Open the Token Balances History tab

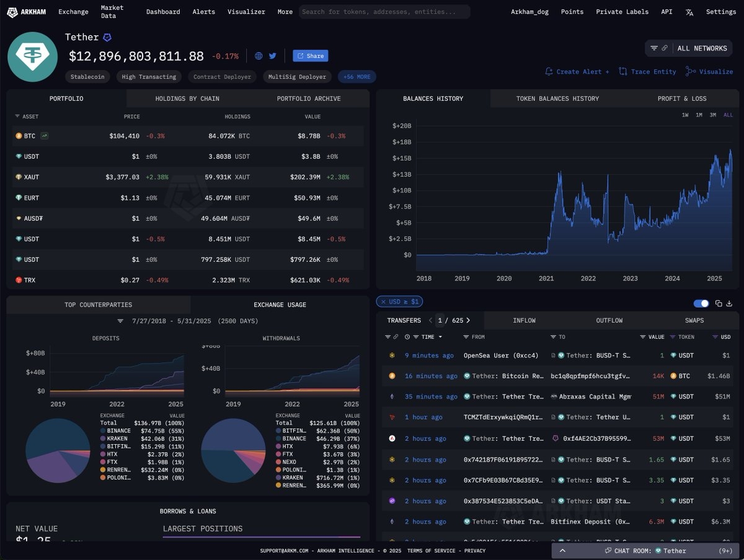pyautogui.click(x=557, y=98)
